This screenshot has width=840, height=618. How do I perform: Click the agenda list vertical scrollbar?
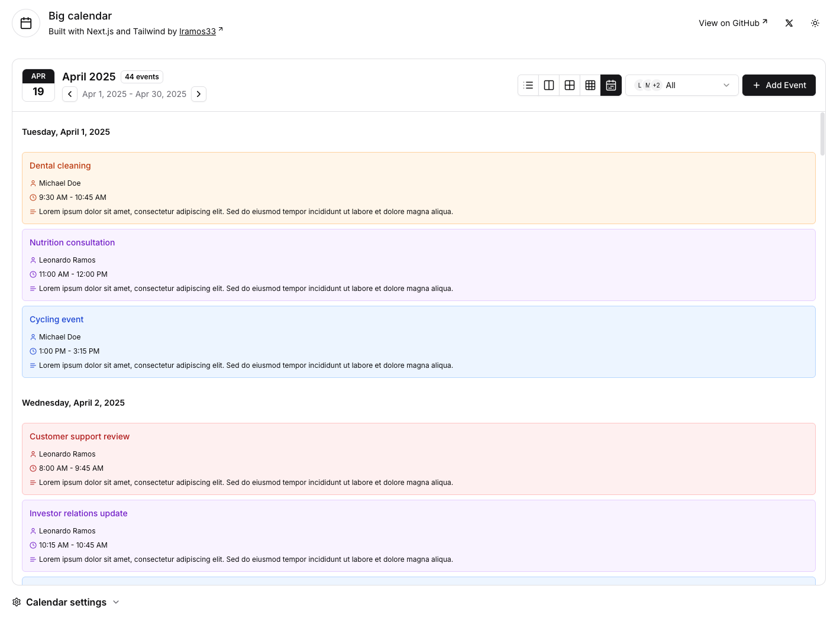822,134
